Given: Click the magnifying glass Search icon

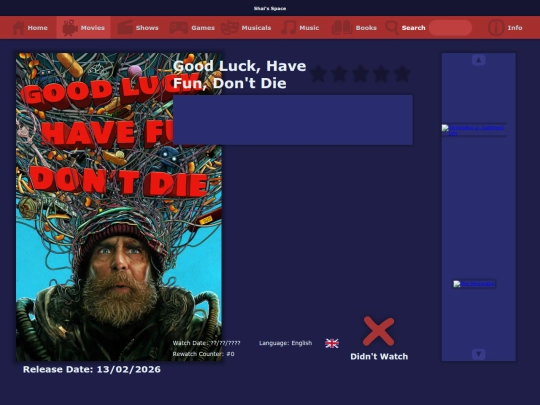Looking at the screenshot, I should (392, 28).
